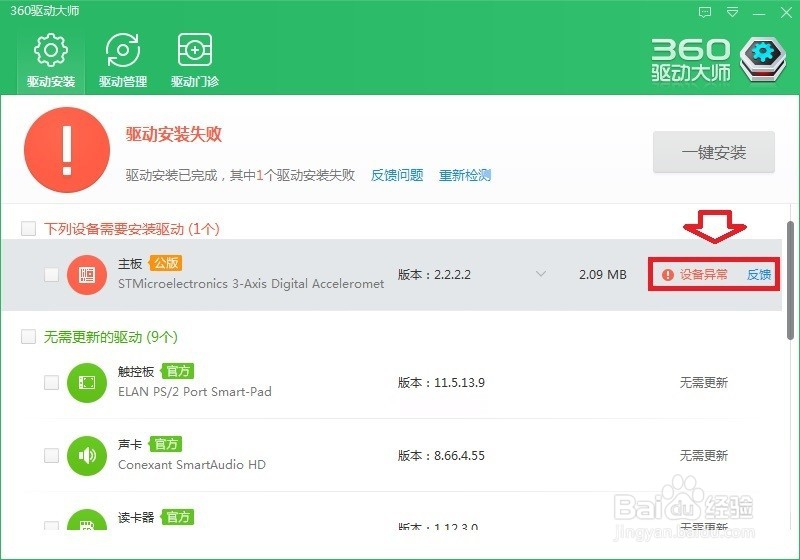800x560 pixels.
Task: Click the 官方 badge beside 读卡器
Action: coord(178,517)
